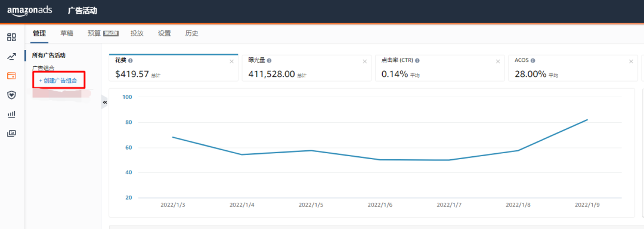Click the 2022/1/9 x-axis date label
Screen dimensions: 644x229
588,205
